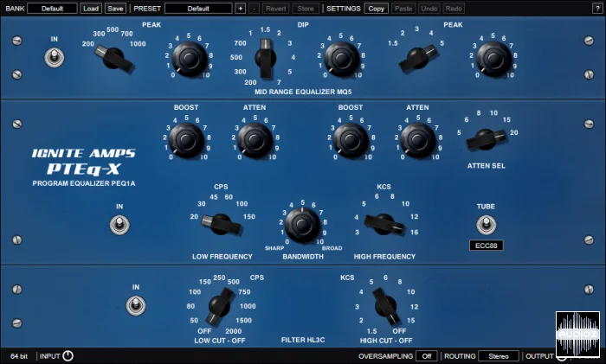The height and width of the screenshot is (364, 606).
Task: Click the high frequency BOOST knob
Action: tap(351, 140)
